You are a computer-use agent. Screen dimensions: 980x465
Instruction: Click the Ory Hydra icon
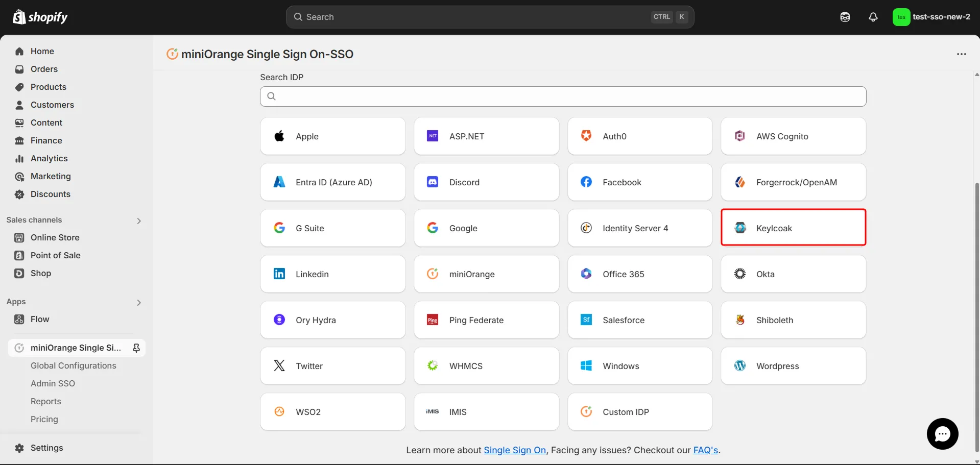pyautogui.click(x=279, y=320)
